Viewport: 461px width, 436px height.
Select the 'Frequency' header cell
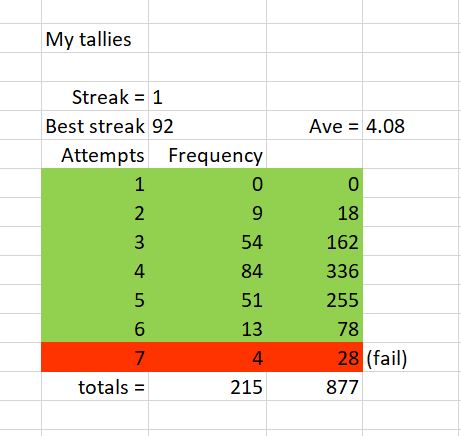tap(207, 155)
